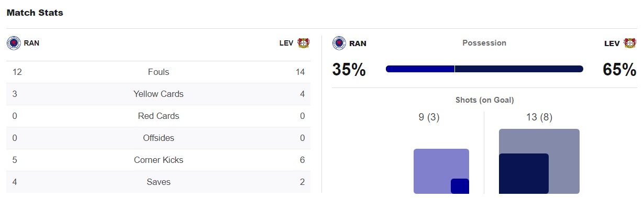The height and width of the screenshot is (198, 644).
Task: Select the Red Cards stat row label
Action: (x=159, y=116)
